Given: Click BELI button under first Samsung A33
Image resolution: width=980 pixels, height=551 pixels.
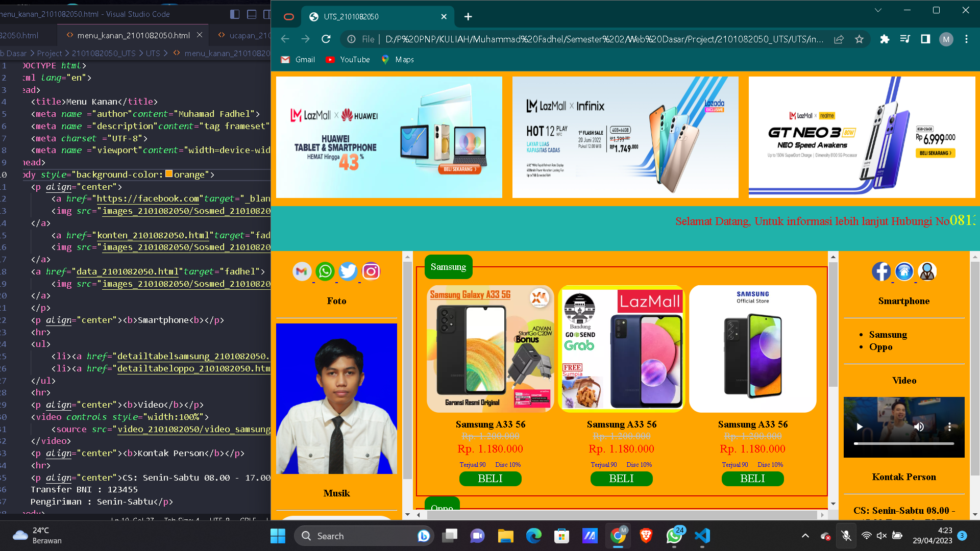Looking at the screenshot, I should point(490,479).
